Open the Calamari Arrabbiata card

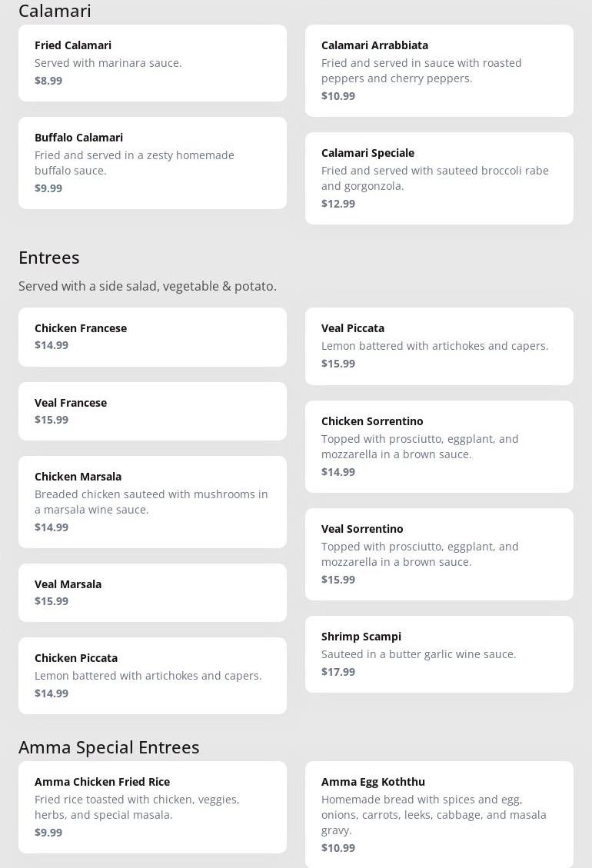click(439, 70)
